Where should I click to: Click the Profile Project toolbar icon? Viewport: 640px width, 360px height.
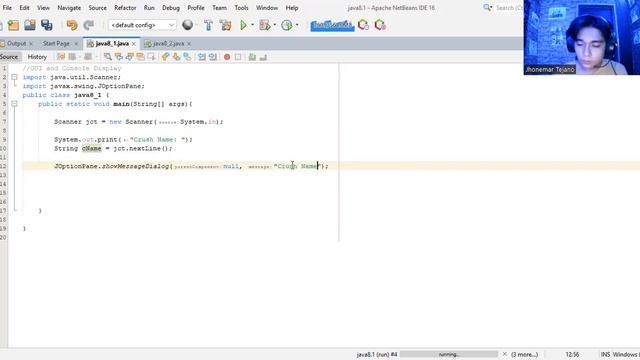[287, 25]
